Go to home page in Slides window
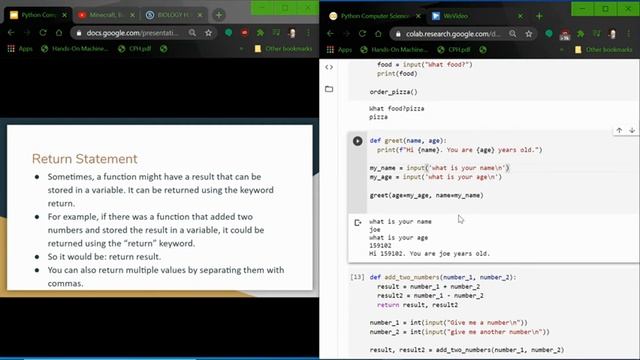The width and height of the screenshot is (640, 360). point(59,33)
